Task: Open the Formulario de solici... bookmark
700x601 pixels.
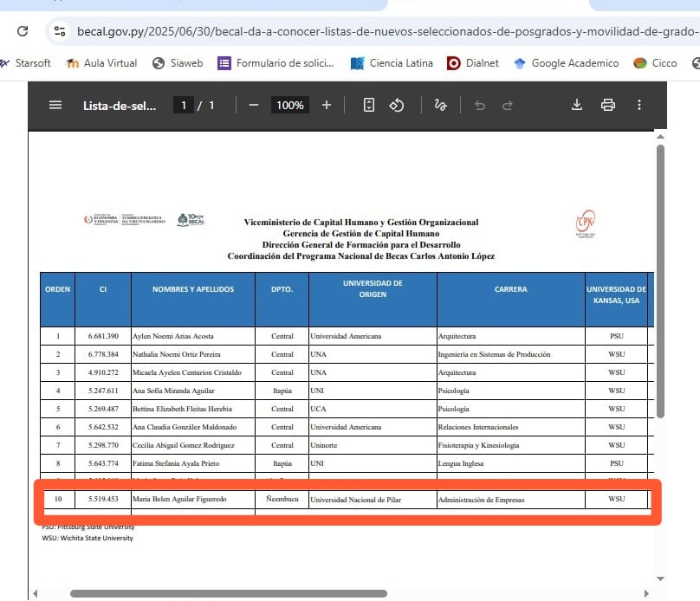Action: click(x=275, y=63)
